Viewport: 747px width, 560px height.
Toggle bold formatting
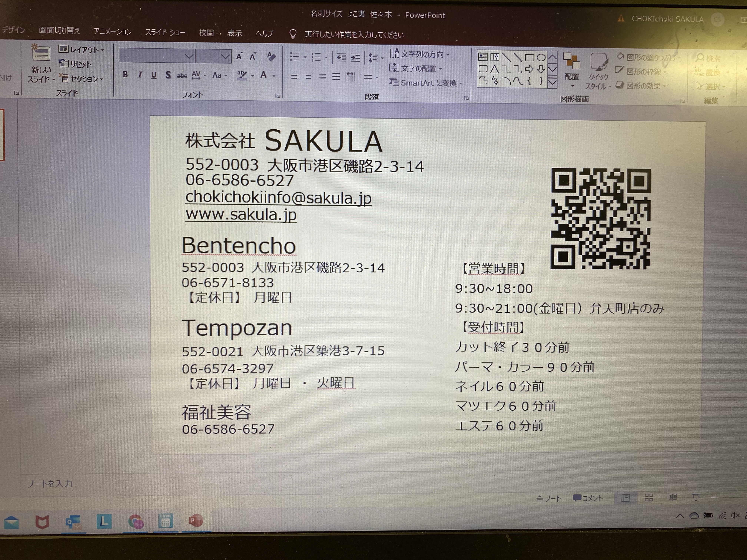(x=125, y=75)
